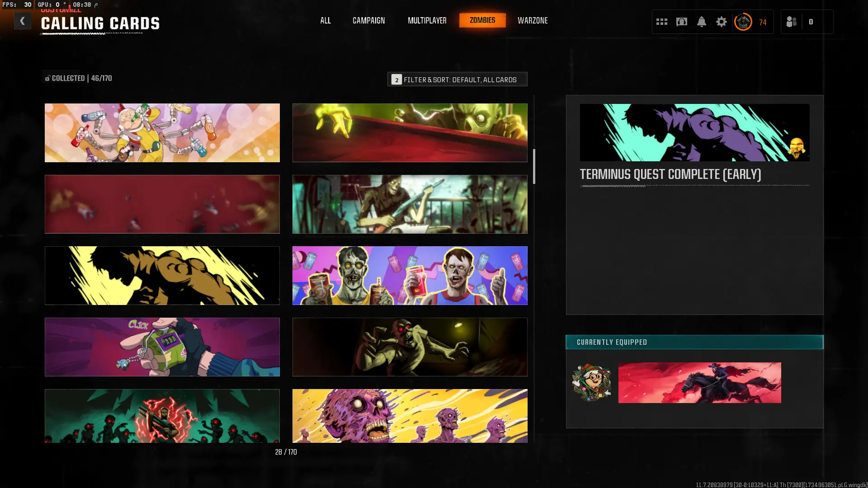Select the Santa robot soda calling card
868x488 pixels.
pyautogui.click(x=162, y=133)
